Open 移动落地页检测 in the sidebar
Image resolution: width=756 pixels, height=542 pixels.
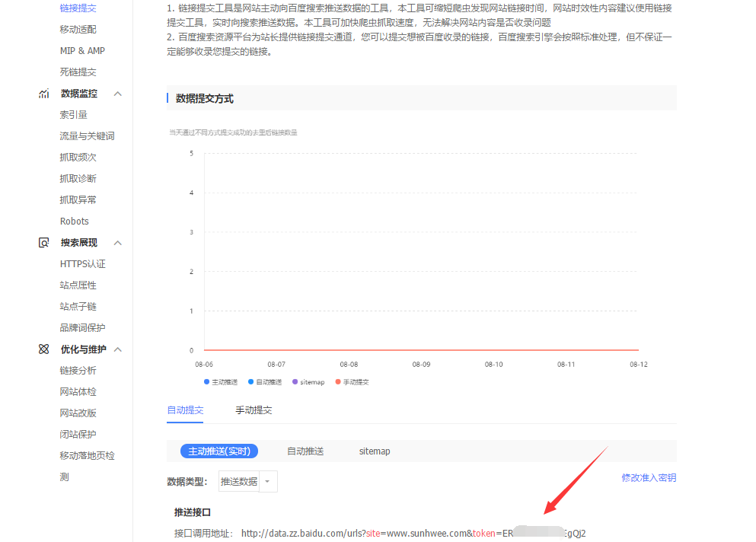tap(88, 466)
